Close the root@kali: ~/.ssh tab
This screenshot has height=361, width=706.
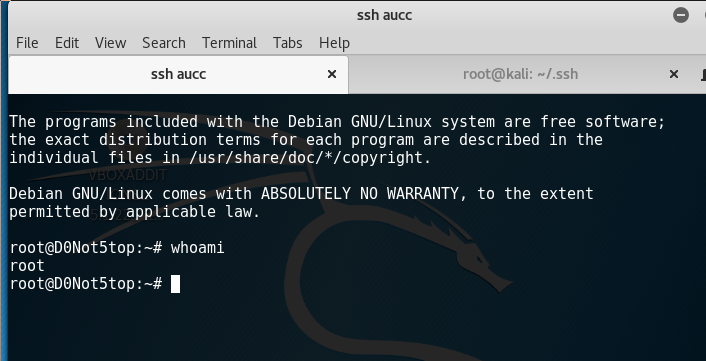pos(674,74)
